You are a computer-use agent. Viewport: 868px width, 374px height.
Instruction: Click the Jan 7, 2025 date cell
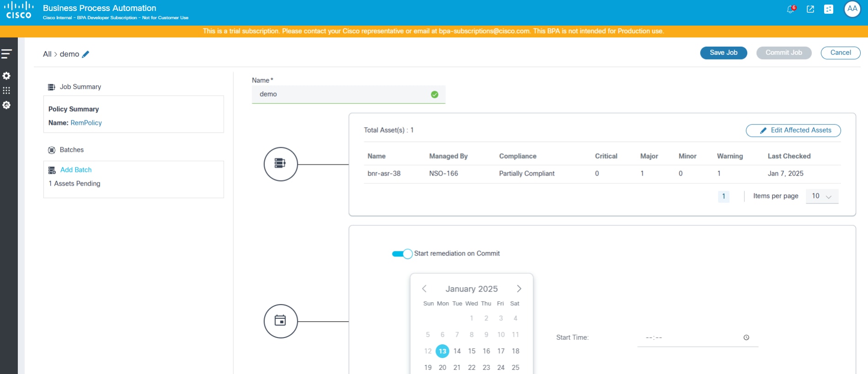(786, 174)
